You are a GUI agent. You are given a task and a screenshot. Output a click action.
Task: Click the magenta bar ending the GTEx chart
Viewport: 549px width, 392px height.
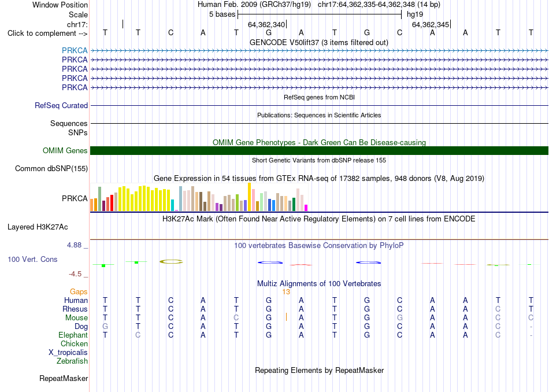pos(306,208)
